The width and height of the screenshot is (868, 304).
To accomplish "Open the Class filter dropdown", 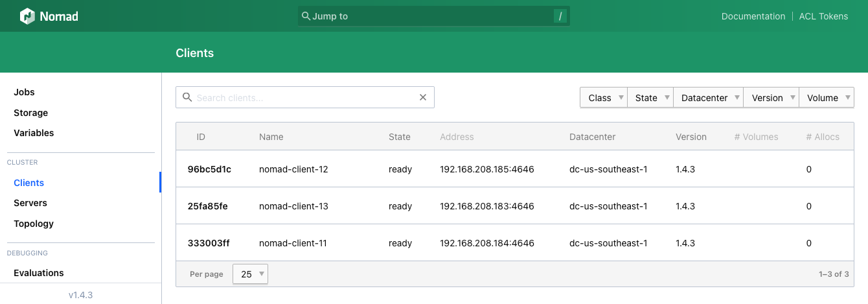I will pyautogui.click(x=603, y=98).
